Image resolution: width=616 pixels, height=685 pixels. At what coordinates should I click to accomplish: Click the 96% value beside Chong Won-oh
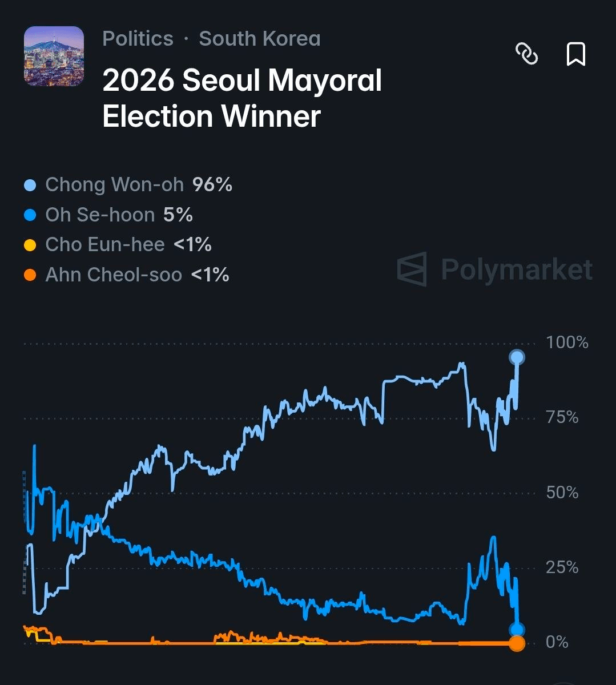[x=212, y=185]
